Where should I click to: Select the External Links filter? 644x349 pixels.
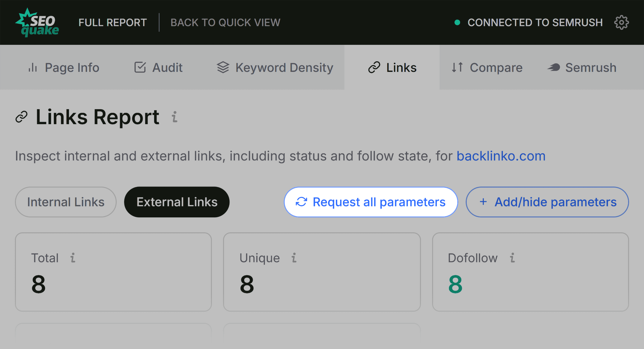point(177,202)
